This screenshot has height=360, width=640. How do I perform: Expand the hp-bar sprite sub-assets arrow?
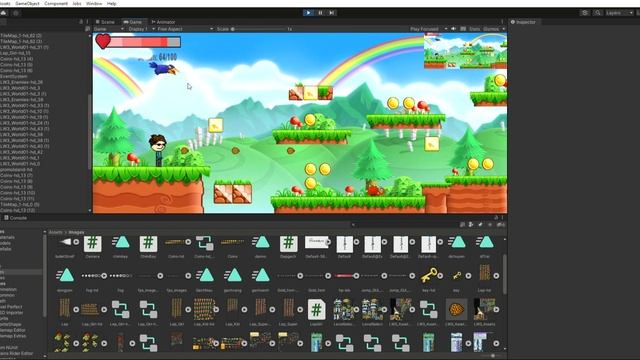[356, 276]
